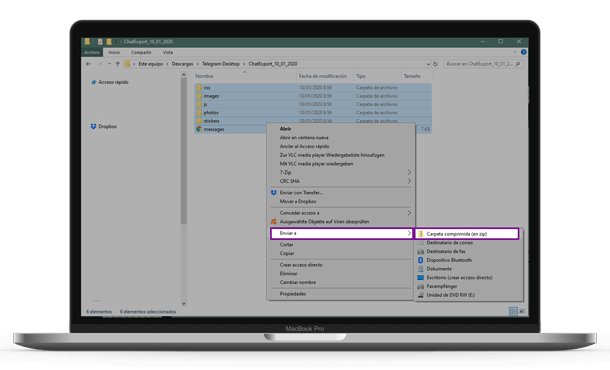The height and width of the screenshot is (370, 610).
Task: Select the js folder row
Action: (313, 104)
